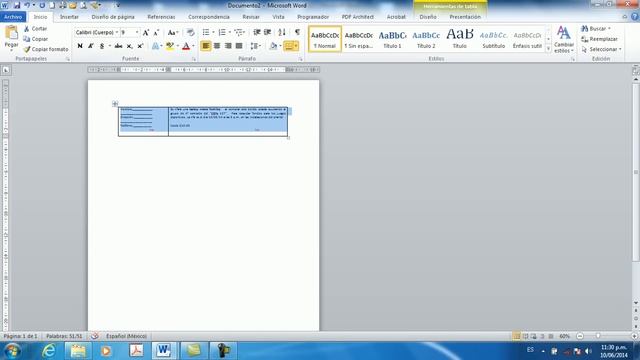Click the Pegar paste icon

click(x=11, y=33)
